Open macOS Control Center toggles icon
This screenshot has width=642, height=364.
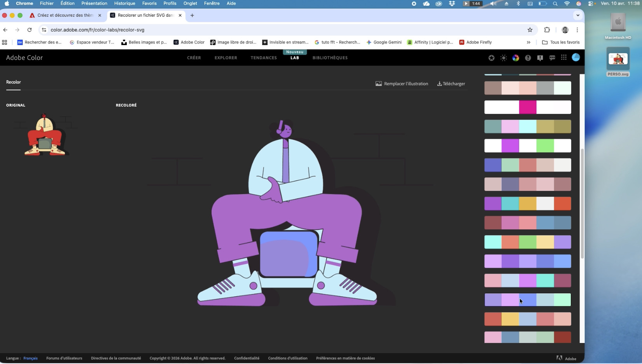tap(591, 3)
